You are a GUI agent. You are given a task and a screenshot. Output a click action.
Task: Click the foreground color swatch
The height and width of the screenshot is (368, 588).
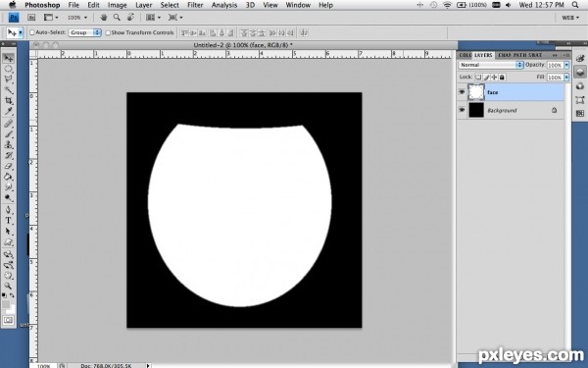point(6,304)
